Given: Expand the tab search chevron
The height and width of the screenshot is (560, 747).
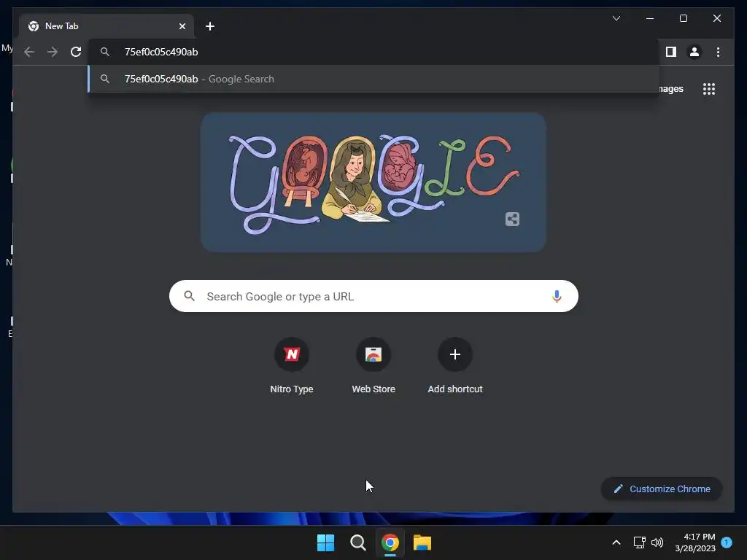Looking at the screenshot, I should pyautogui.click(x=616, y=18).
